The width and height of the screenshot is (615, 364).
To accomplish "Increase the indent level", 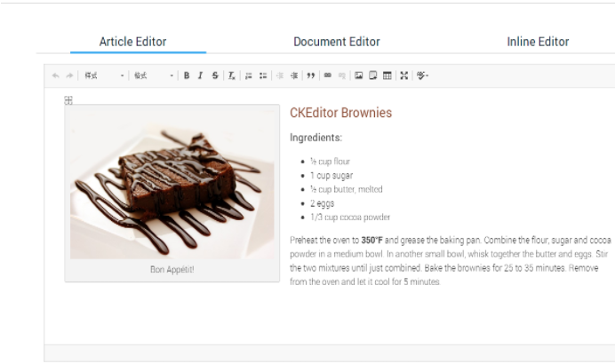I will 292,76.
